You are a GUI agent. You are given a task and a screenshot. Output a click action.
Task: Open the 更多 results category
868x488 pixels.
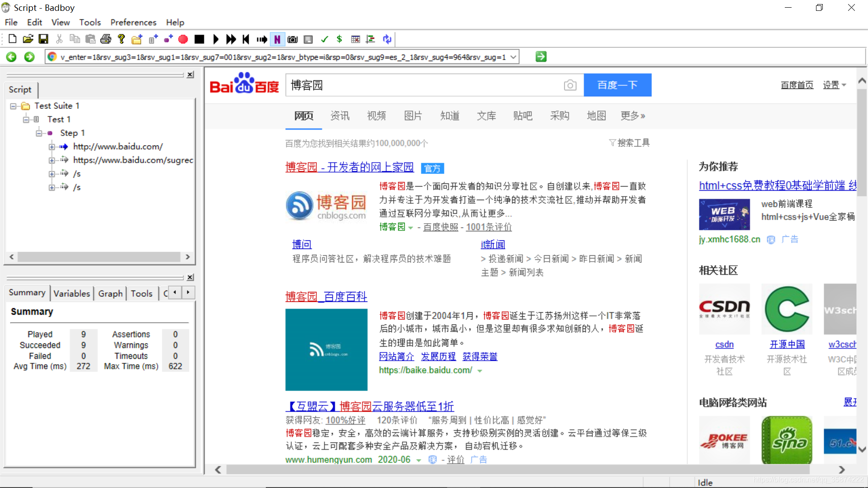632,116
